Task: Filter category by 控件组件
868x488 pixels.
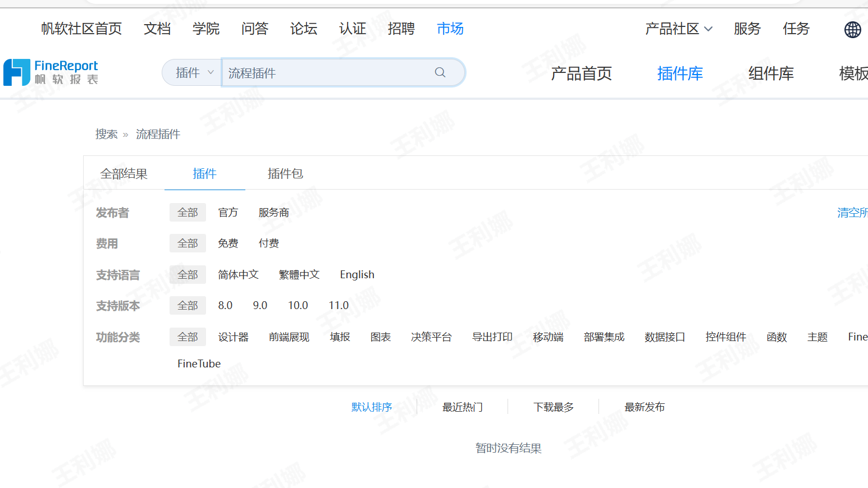Action: point(726,337)
